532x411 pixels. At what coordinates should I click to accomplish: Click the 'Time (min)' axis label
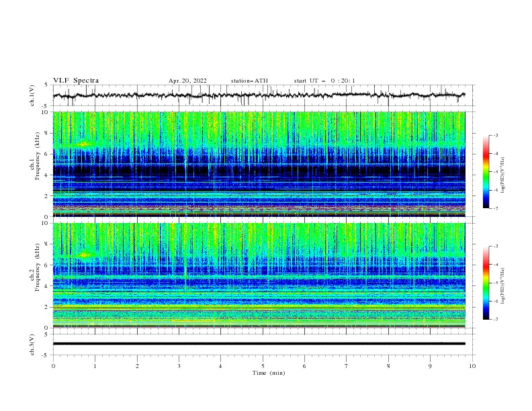tap(269, 373)
